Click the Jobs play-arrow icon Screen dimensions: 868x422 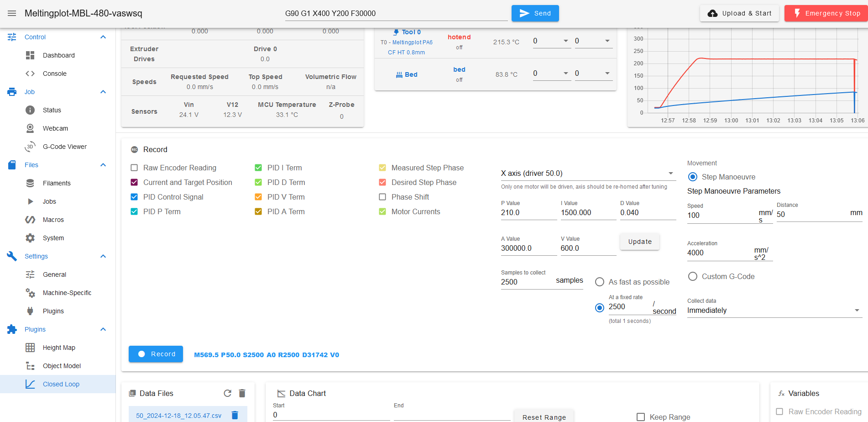pos(30,201)
